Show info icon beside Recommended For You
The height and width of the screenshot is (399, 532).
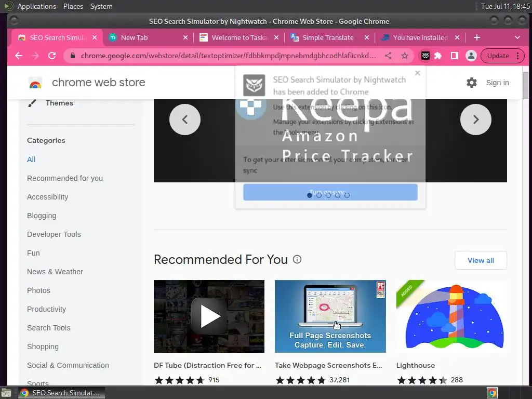(297, 260)
